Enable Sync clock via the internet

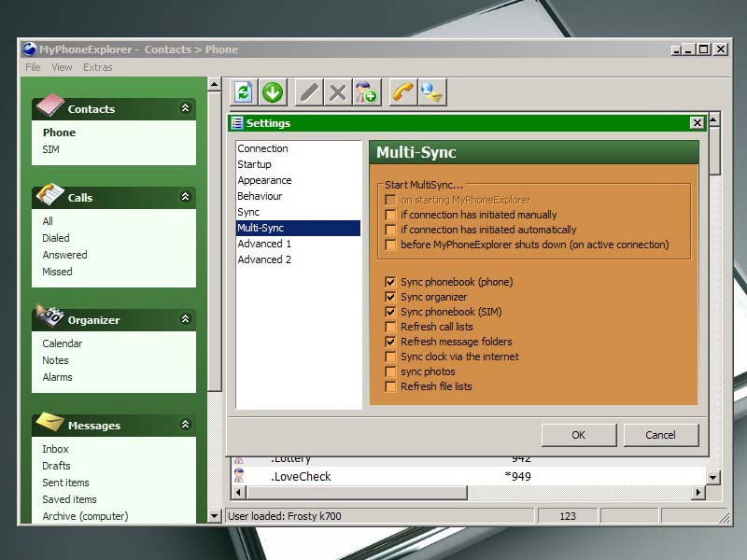click(x=390, y=357)
